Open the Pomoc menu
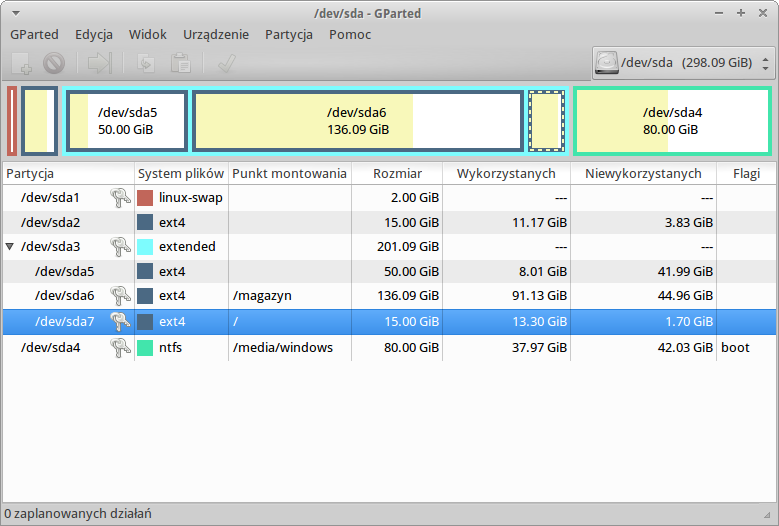This screenshot has height=526, width=779. click(350, 35)
